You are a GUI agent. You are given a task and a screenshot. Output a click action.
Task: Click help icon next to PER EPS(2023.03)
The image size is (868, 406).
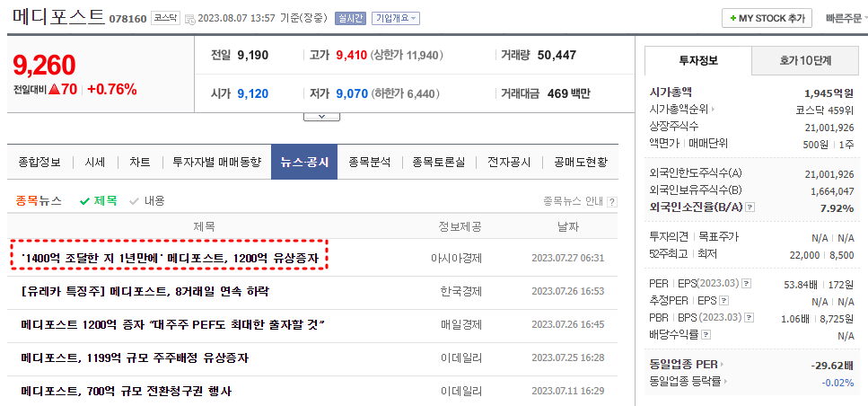click(x=747, y=284)
